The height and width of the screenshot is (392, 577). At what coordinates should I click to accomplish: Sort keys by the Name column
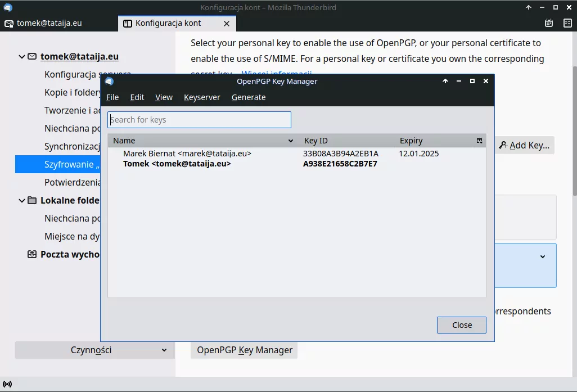point(203,141)
